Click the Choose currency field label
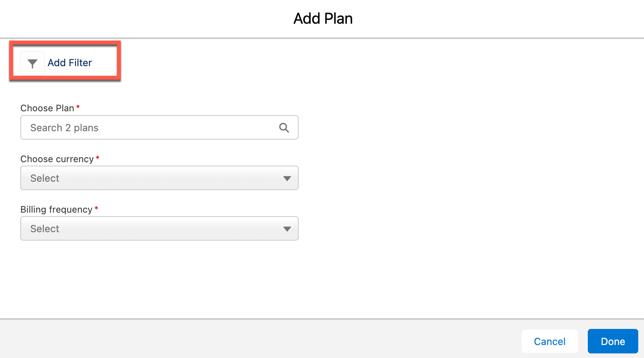644x358 pixels. (x=57, y=159)
